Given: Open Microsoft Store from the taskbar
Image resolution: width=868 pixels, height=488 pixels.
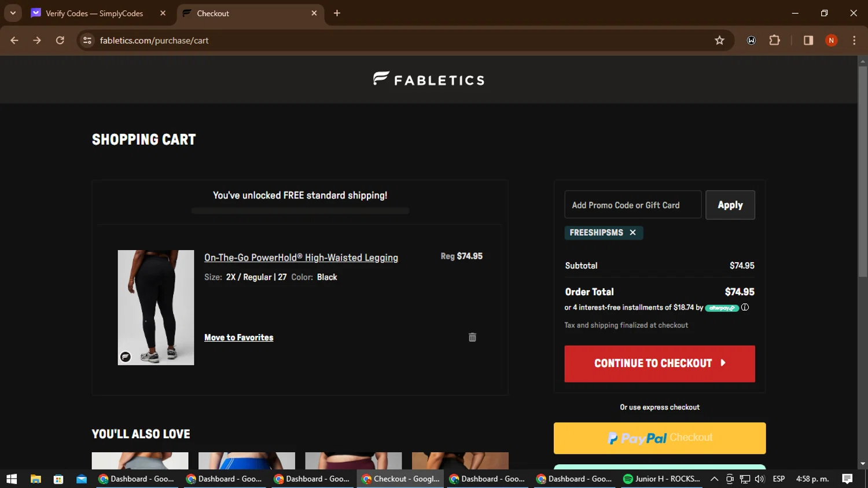Looking at the screenshot, I should coord(58,479).
